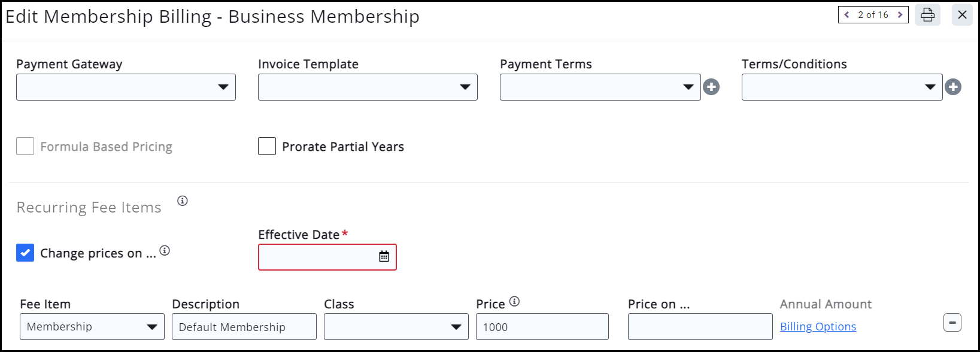Enable Formula Based Pricing checkbox
The image size is (980, 352).
pyautogui.click(x=25, y=147)
